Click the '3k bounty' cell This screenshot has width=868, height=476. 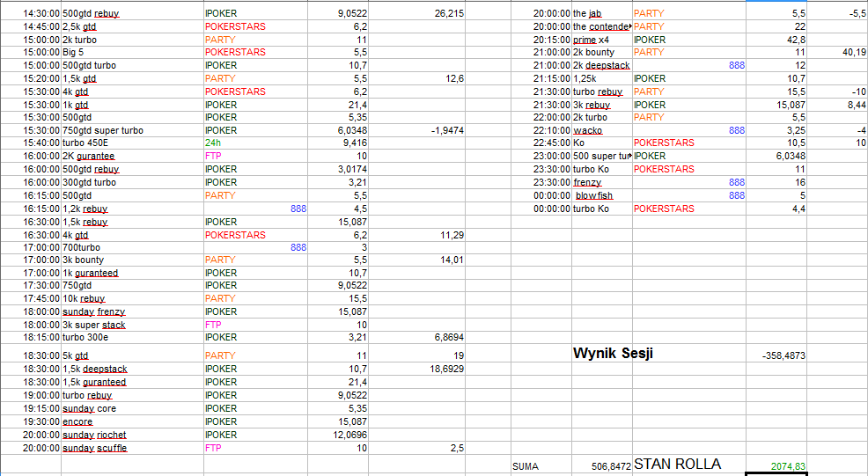click(132, 260)
